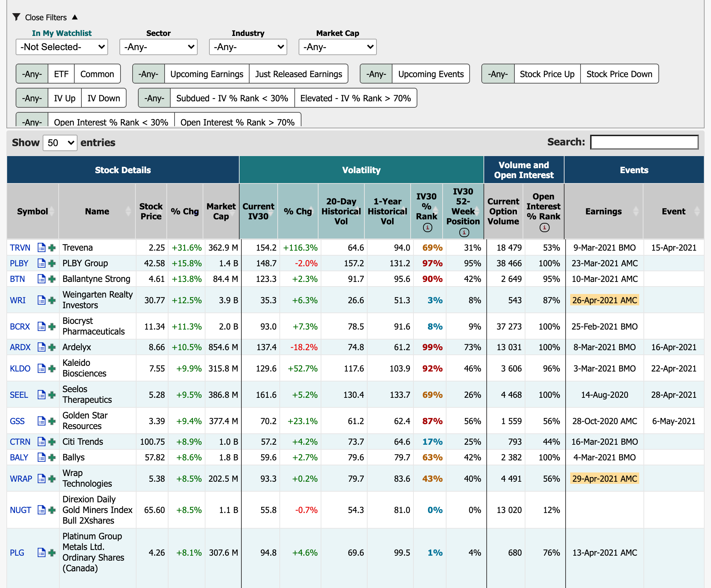This screenshot has height=588, width=711.
Task: Sort table by Name column
Action: click(x=97, y=211)
